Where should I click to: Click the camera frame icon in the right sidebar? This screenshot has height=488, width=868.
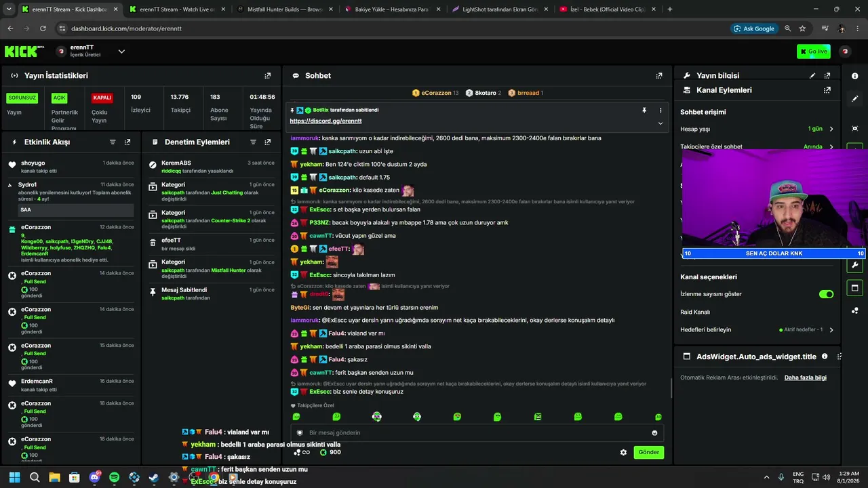click(x=855, y=129)
